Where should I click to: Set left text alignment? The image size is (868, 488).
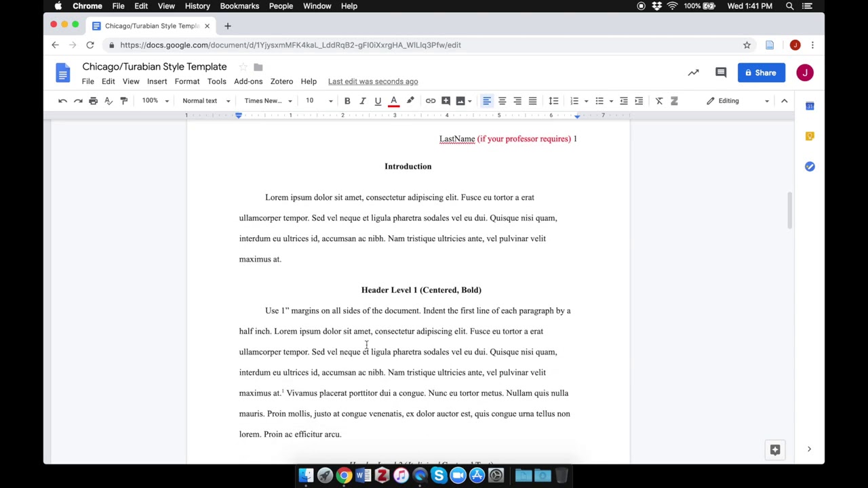coord(487,101)
